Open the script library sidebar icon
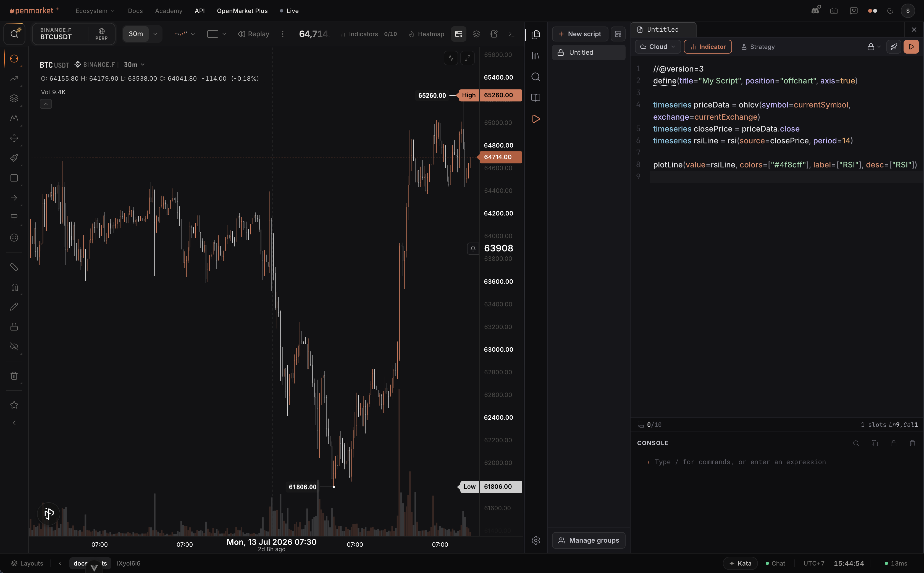 tap(535, 56)
